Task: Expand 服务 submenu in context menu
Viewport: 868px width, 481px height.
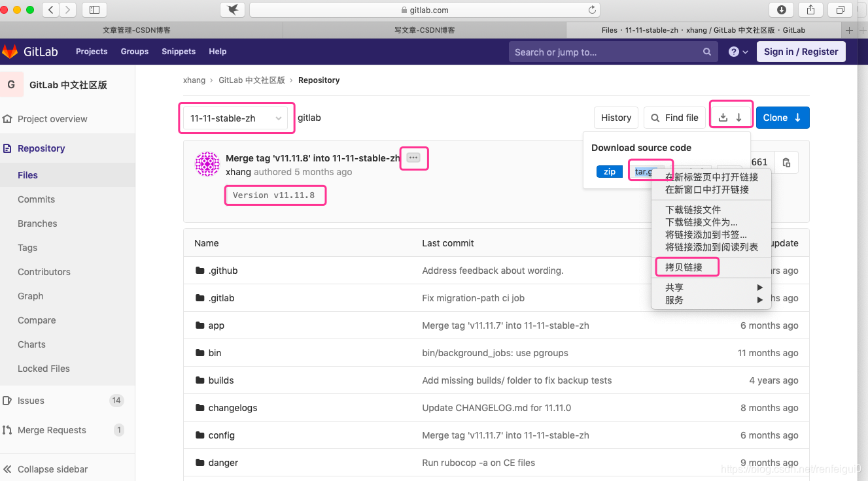Action: (712, 300)
